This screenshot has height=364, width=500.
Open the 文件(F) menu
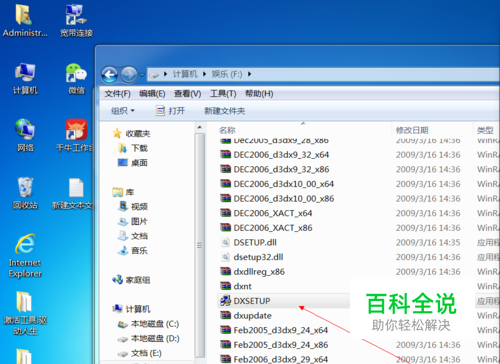(x=117, y=94)
